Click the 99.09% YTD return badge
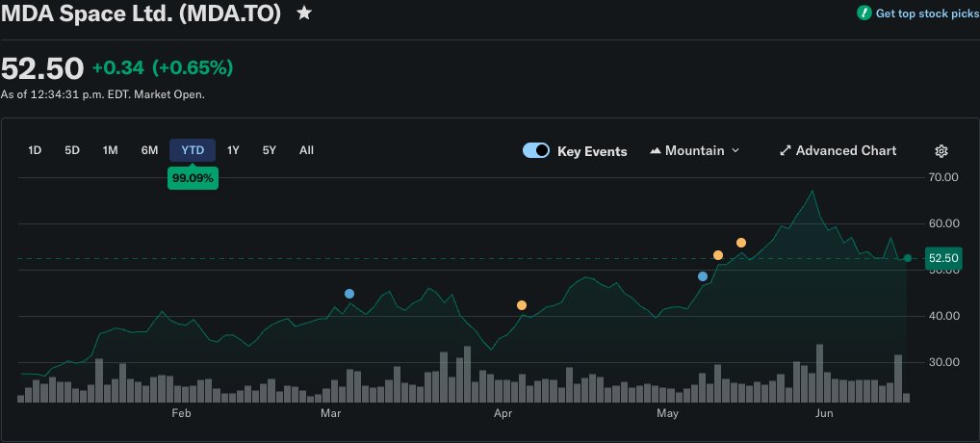Screen dimensions: 980x443 click(x=193, y=178)
